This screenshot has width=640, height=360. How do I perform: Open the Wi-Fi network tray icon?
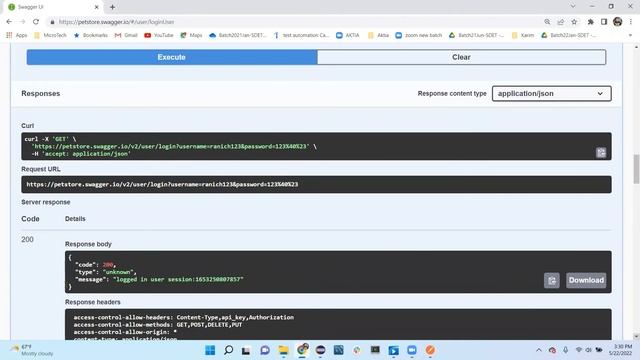coord(579,350)
